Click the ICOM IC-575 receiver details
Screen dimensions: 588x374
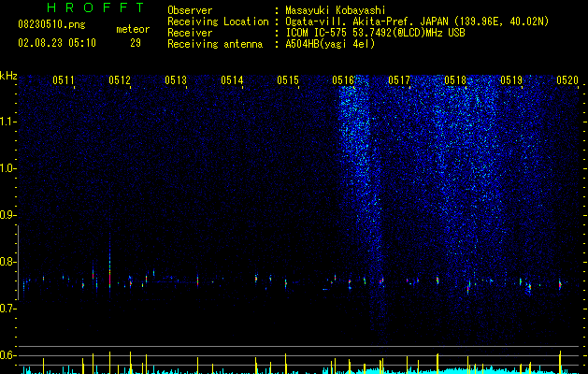click(x=376, y=33)
